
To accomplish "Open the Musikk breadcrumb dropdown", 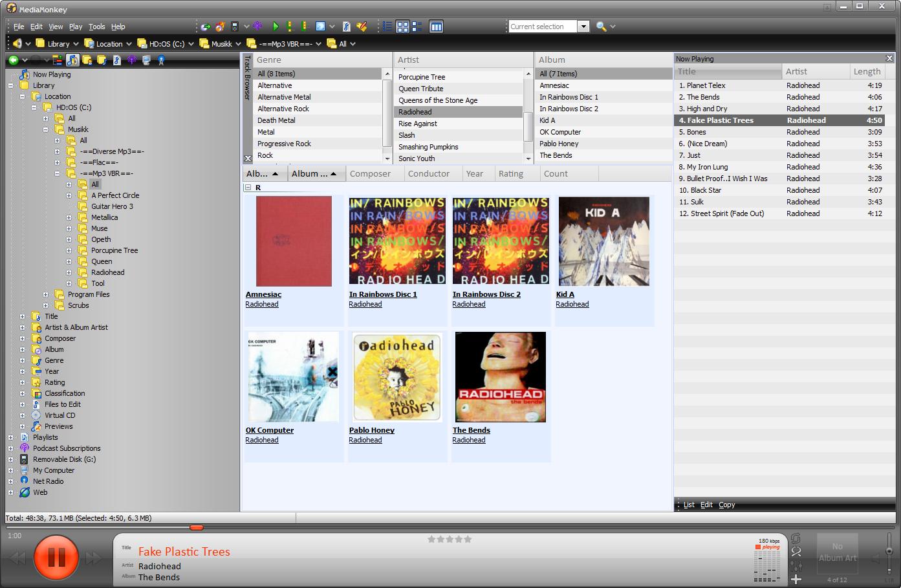I will click(x=238, y=44).
